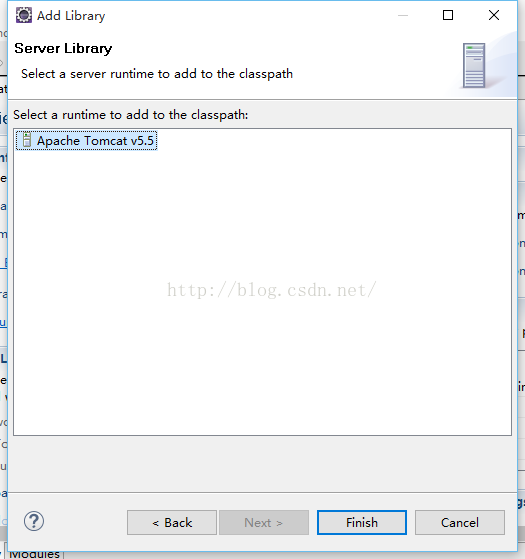The width and height of the screenshot is (525, 559).
Task: Confirm with the Finish button
Action: tap(362, 523)
